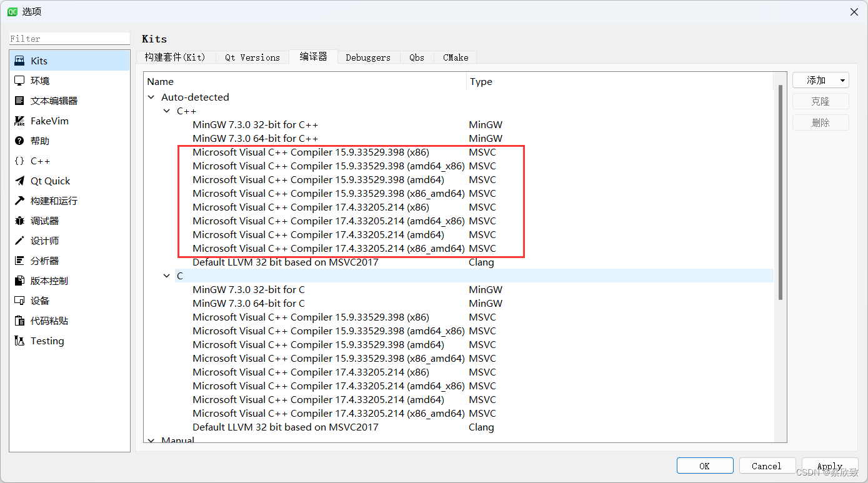Select MSVC 15.9.33529.398 (x86_amd64) under C++
The width and height of the screenshot is (868, 483).
pyautogui.click(x=329, y=194)
